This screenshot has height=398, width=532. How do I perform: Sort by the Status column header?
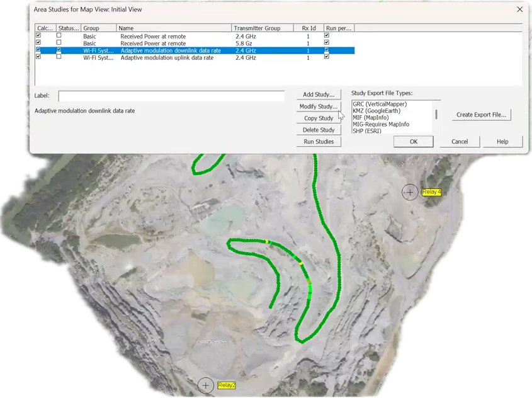pos(69,28)
